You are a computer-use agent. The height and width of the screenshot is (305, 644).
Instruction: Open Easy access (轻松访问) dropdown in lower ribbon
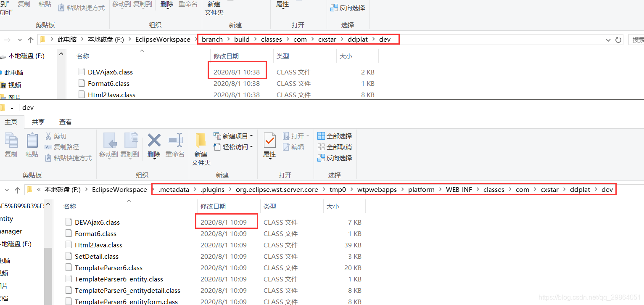coord(233,147)
